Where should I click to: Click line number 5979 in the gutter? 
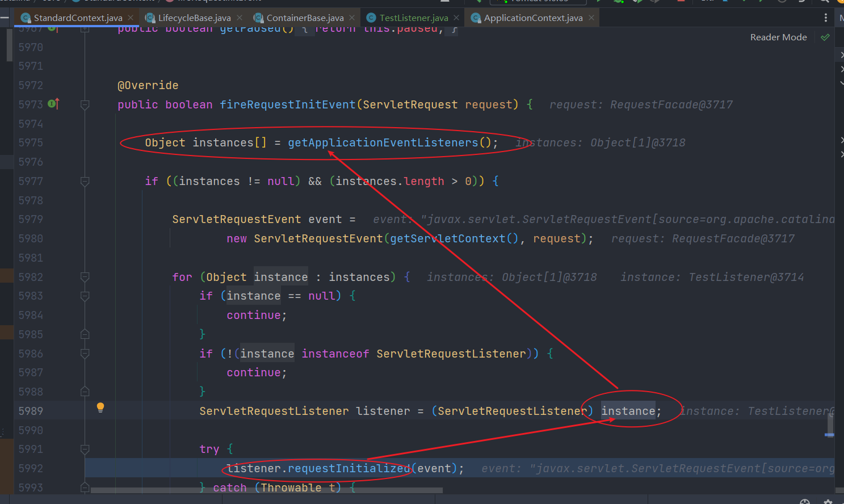[31, 219]
